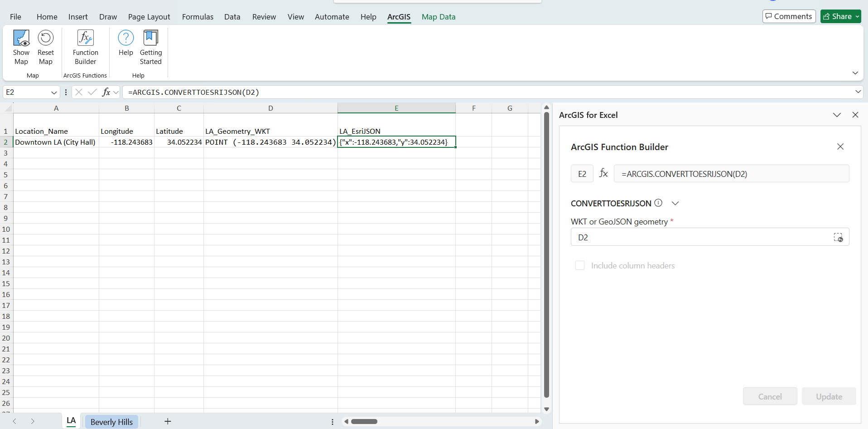Cancel the formula bar entry
Viewport: 868px width, 429px height.
click(x=79, y=92)
